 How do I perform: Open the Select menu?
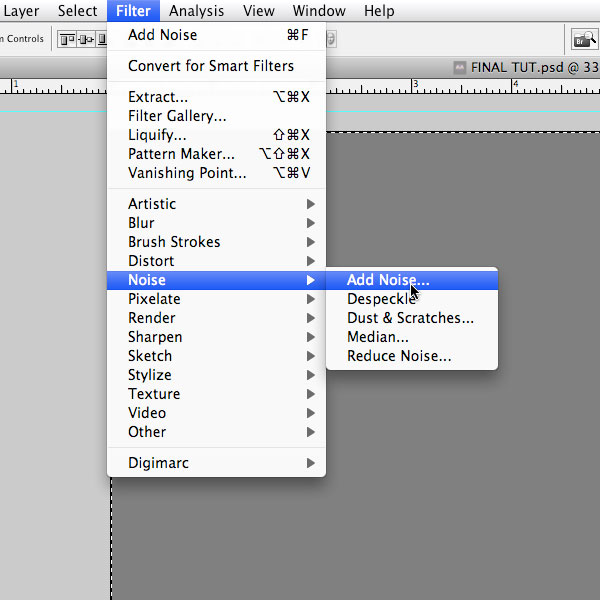(x=77, y=11)
